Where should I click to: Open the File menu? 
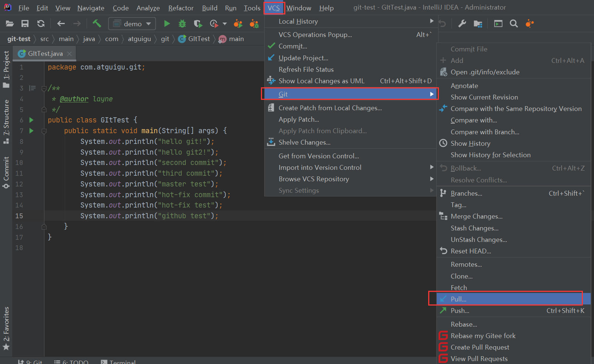(x=24, y=8)
